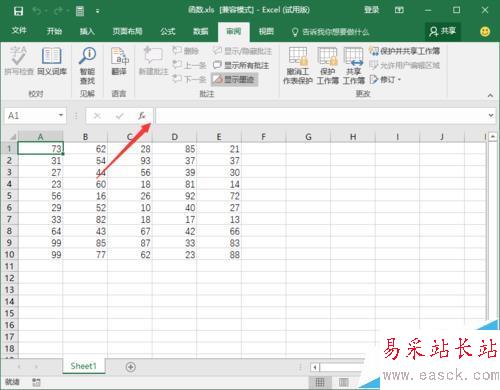The image size is (500, 390).
Task: Unprotect the worksheet (撤消工作表保护)
Action: click(298, 65)
